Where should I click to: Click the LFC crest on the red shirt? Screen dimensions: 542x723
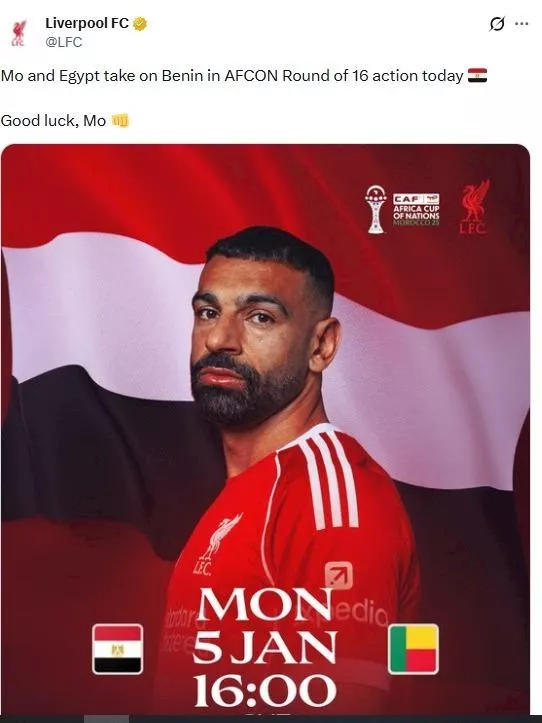(218, 545)
